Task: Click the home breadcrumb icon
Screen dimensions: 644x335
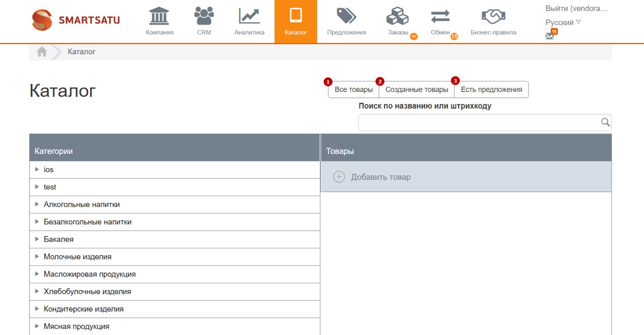Action: 42,52
